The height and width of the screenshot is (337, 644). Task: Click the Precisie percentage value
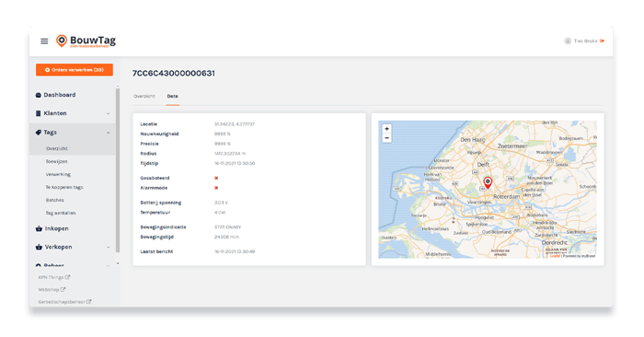coord(223,144)
